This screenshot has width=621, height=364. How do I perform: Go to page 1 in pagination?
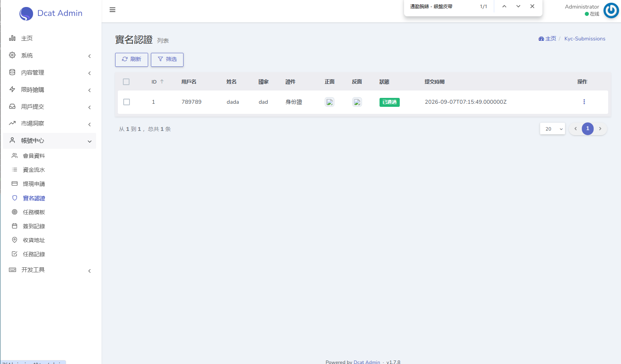click(x=588, y=129)
